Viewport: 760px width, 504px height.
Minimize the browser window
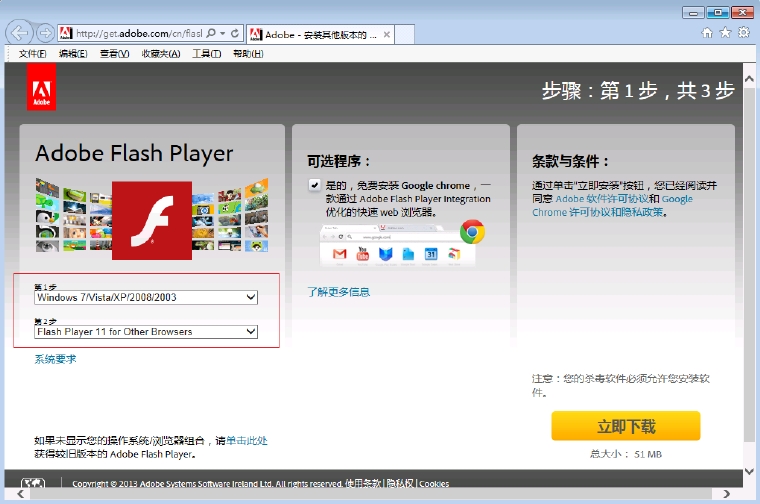pos(693,13)
